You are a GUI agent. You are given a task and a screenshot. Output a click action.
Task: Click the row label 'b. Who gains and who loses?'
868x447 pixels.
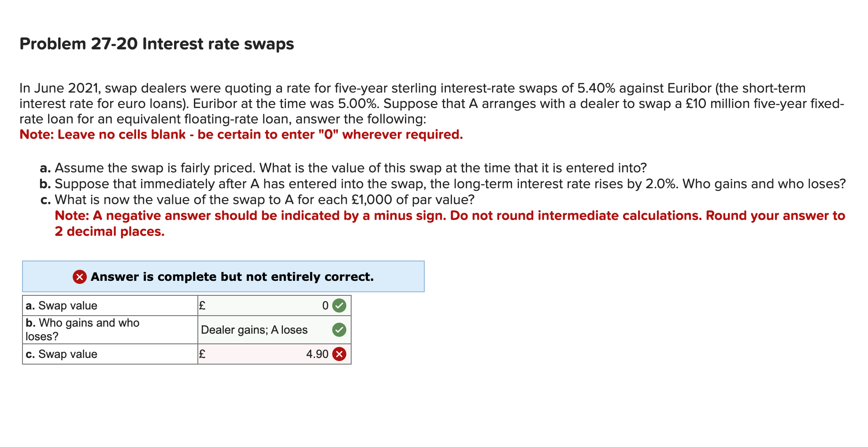82,329
